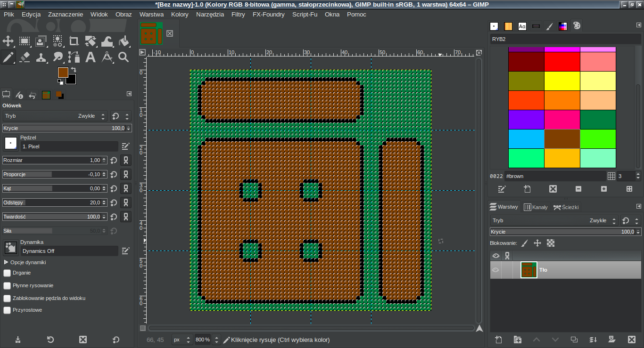Toggle lock pixels brush icon in layers
Viewport: 644px width, 348px height.
point(525,243)
